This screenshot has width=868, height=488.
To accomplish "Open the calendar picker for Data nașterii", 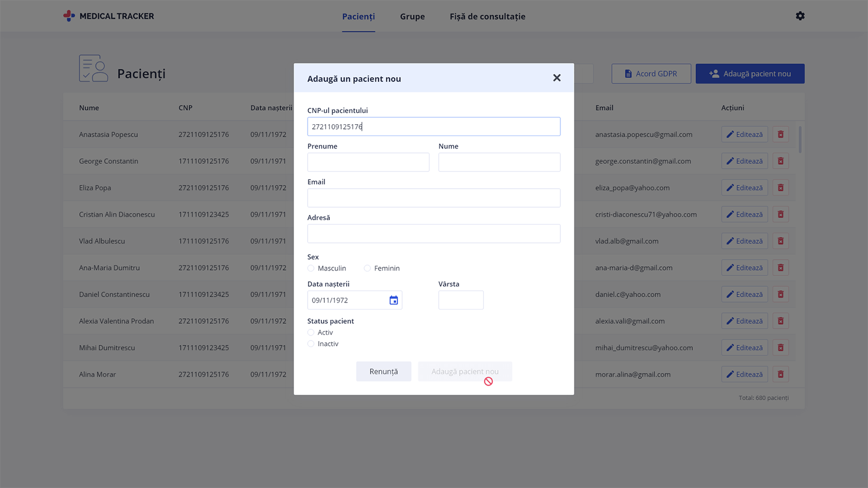I will [394, 300].
